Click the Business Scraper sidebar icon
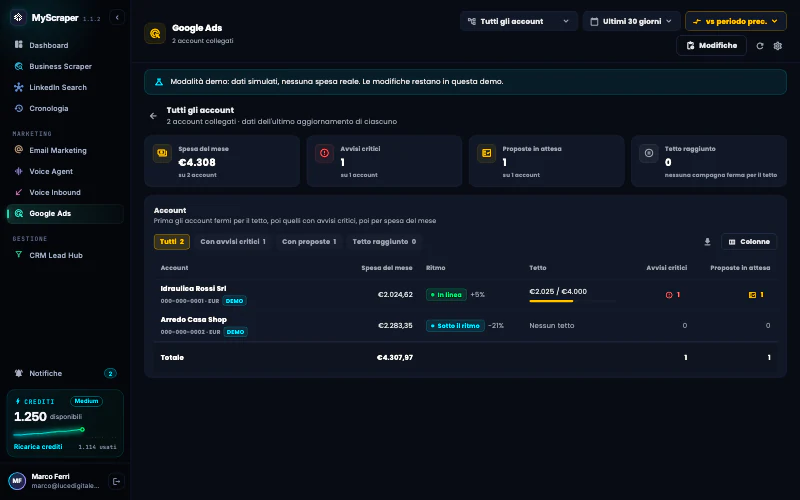 click(x=19, y=66)
